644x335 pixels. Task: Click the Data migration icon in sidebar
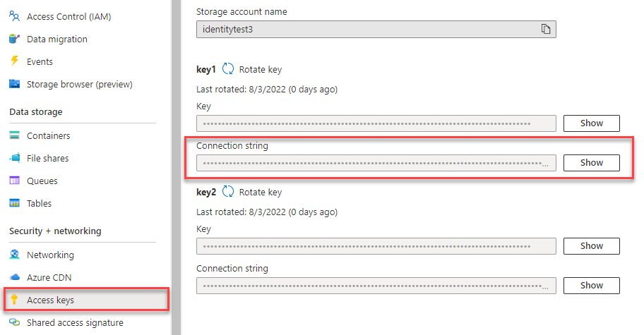(14, 39)
